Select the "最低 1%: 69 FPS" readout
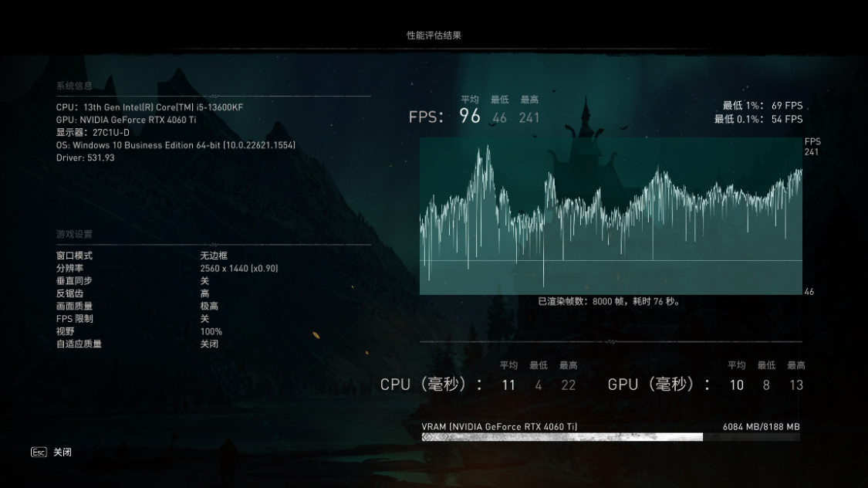 tap(763, 106)
